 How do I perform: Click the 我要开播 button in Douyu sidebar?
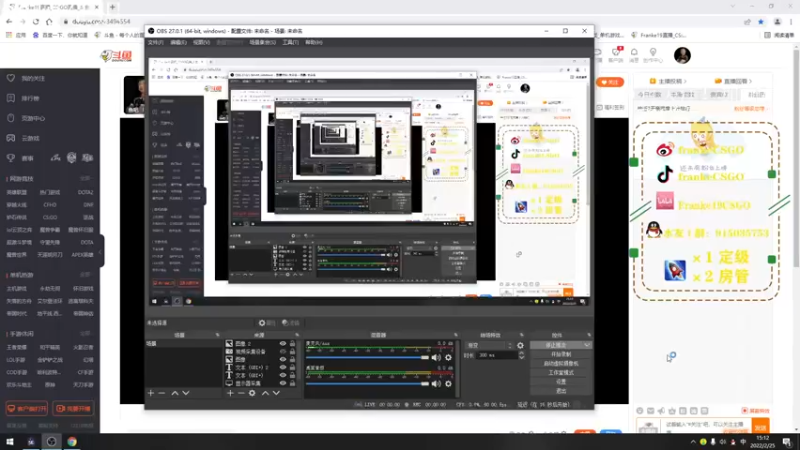pyautogui.click(x=73, y=409)
